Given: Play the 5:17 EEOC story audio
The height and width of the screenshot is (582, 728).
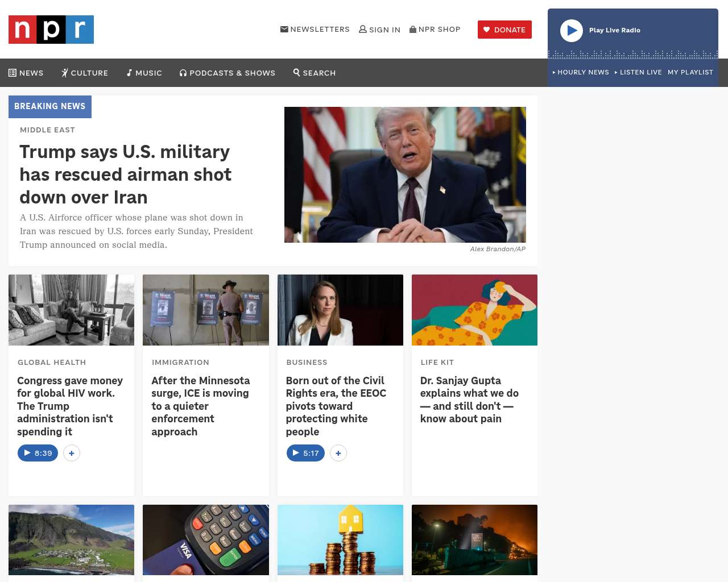Looking at the screenshot, I should (305, 453).
